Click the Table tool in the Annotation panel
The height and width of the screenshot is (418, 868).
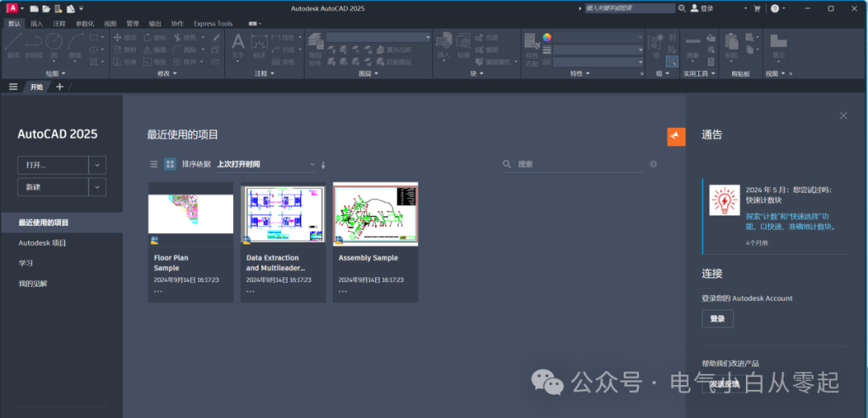[x=283, y=62]
